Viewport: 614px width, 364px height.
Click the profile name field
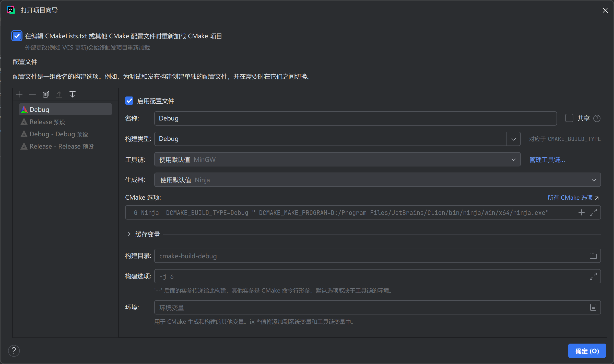(x=356, y=118)
